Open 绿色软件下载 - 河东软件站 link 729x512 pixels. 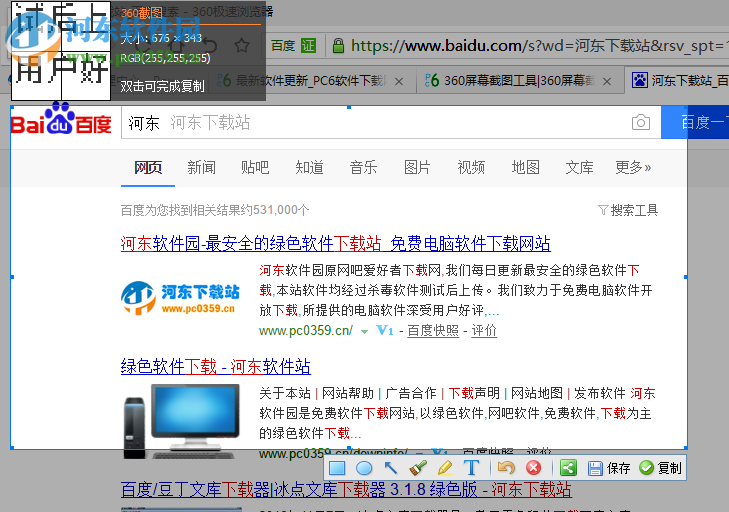click(215, 366)
